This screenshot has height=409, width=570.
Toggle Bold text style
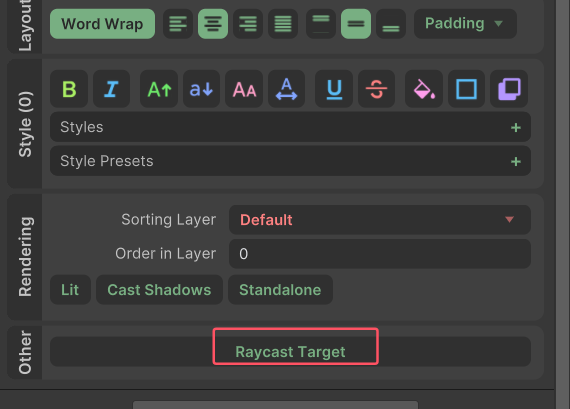pyautogui.click(x=69, y=89)
